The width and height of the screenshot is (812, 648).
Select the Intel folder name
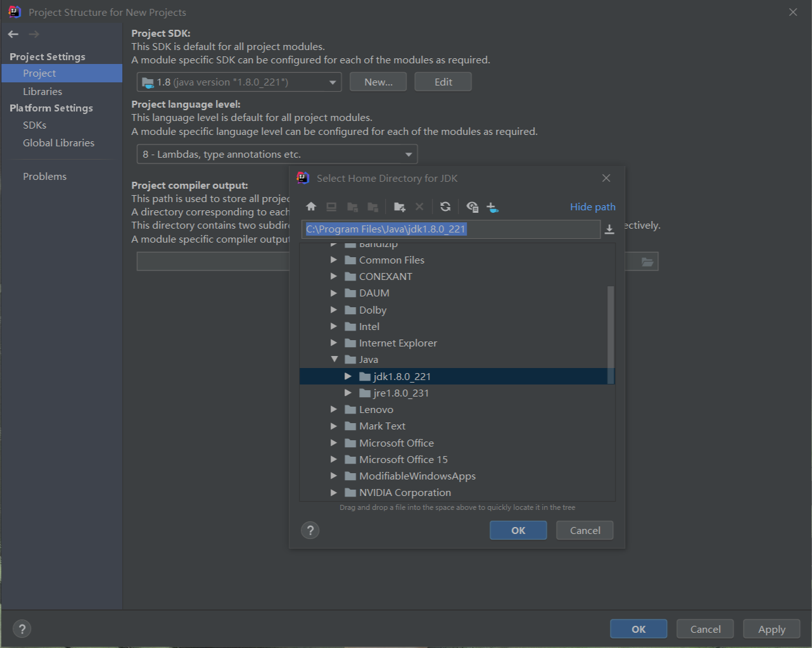pos(369,326)
